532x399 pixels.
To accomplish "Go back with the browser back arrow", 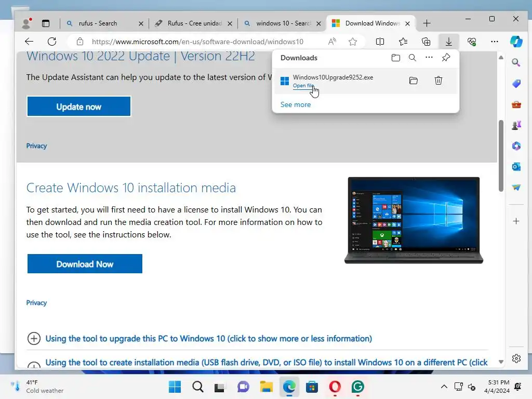I will click(x=29, y=42).
